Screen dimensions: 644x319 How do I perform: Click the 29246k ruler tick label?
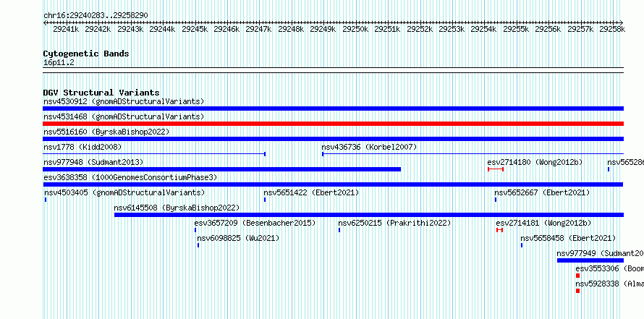(x=226, y=29)
